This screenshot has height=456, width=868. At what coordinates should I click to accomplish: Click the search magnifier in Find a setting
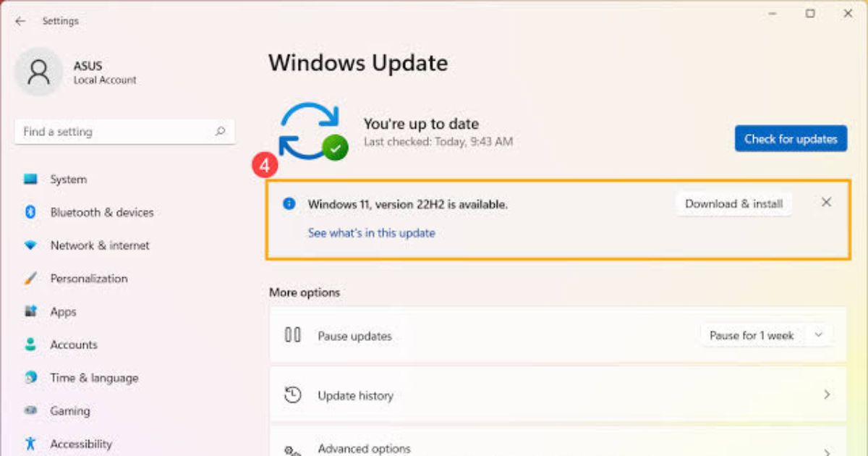[220, 132]
